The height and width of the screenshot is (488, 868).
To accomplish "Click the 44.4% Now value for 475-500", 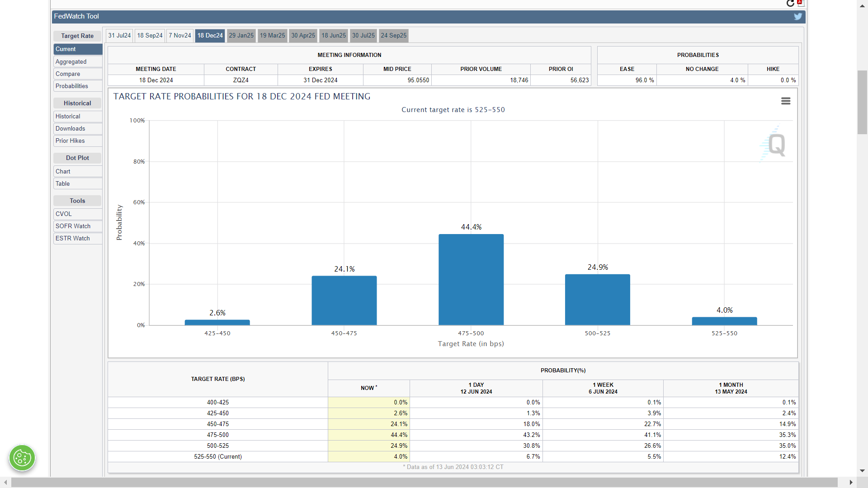I will (x=399, y=435).
